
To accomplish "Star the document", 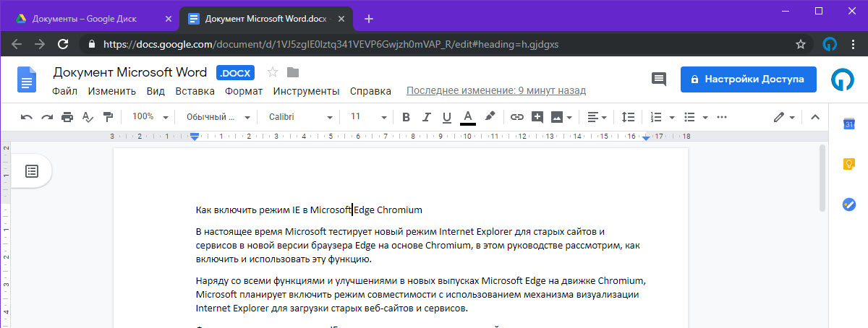I will [x=273, y=72].
